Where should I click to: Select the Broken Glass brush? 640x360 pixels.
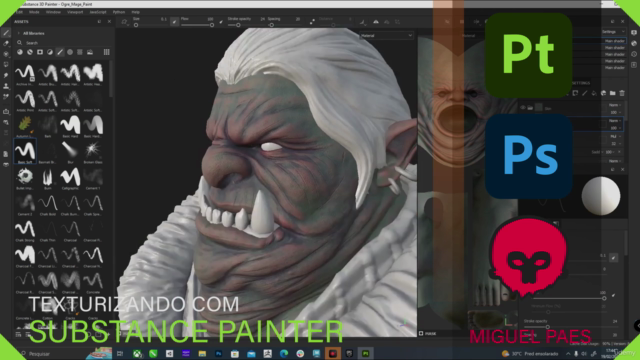click(x=93, y=151)
